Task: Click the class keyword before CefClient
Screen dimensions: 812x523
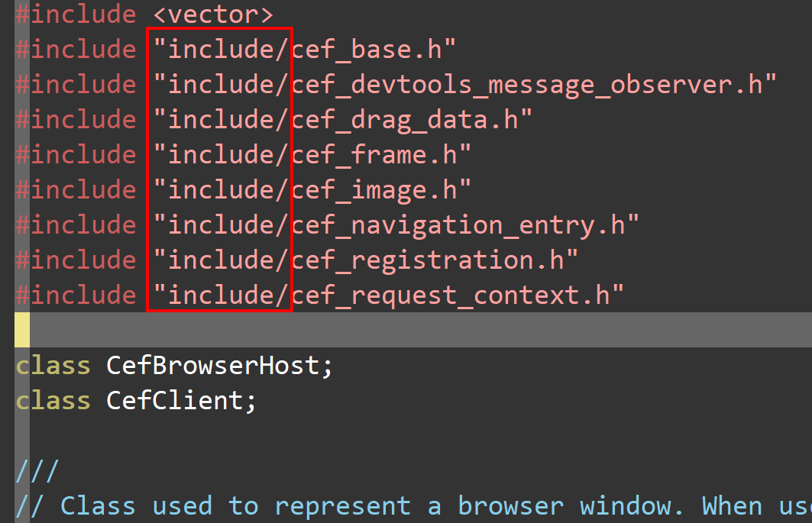Action: tap(53, 401)
